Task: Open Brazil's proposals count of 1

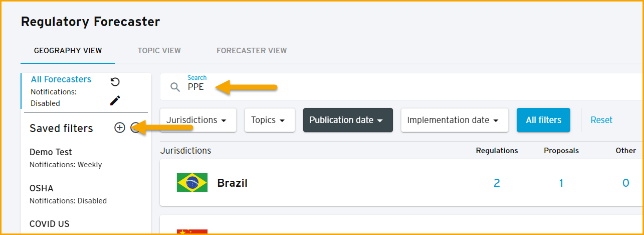Action: click(x=561, y=183)
